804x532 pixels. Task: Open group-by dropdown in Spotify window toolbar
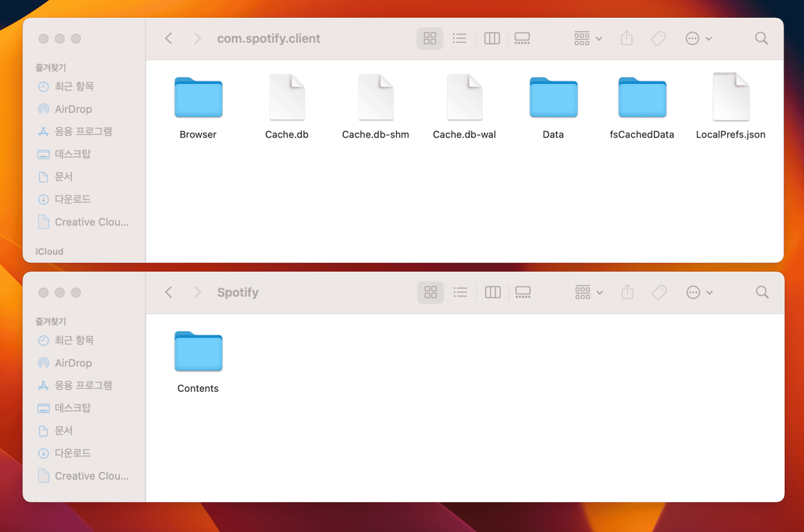588,292
